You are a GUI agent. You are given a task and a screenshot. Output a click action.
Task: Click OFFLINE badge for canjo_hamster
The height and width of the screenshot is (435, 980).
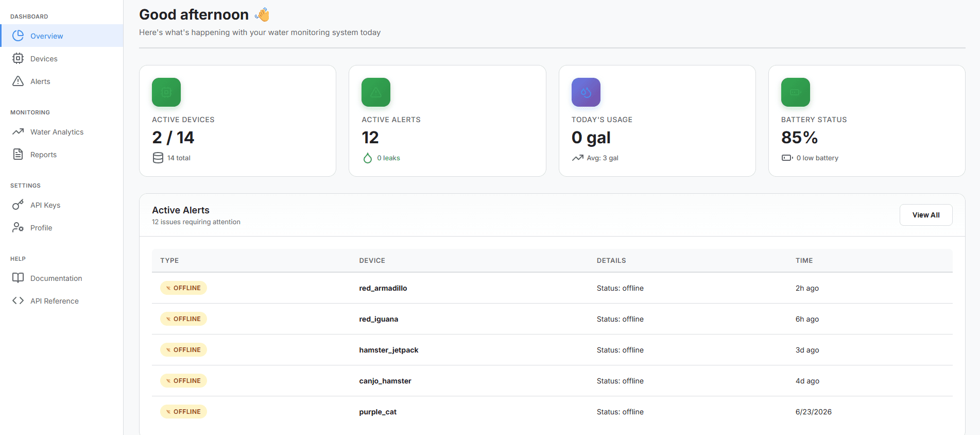[x=183, y=380]
